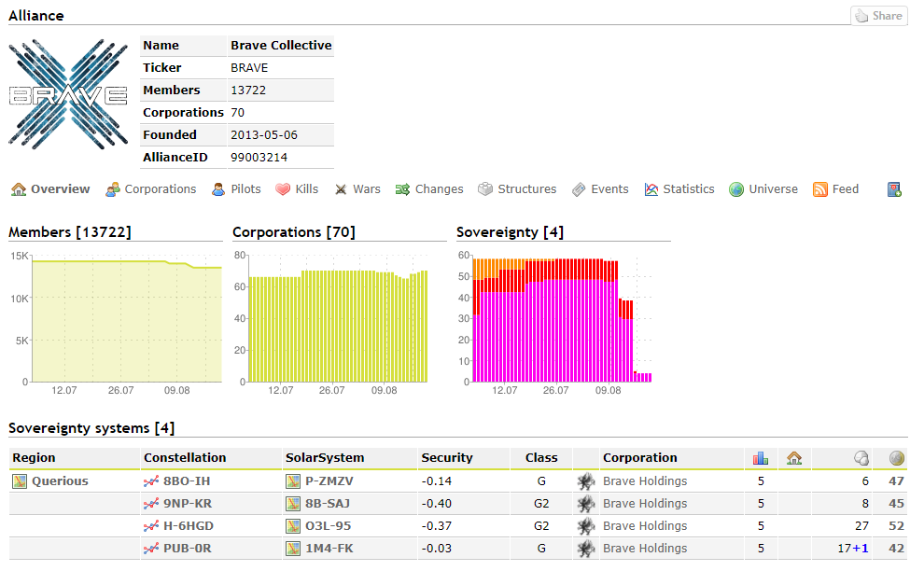Click the map icon beside Querious
Image resolution: width=924 pixels, height=571 pixels.
pos(20,481)
